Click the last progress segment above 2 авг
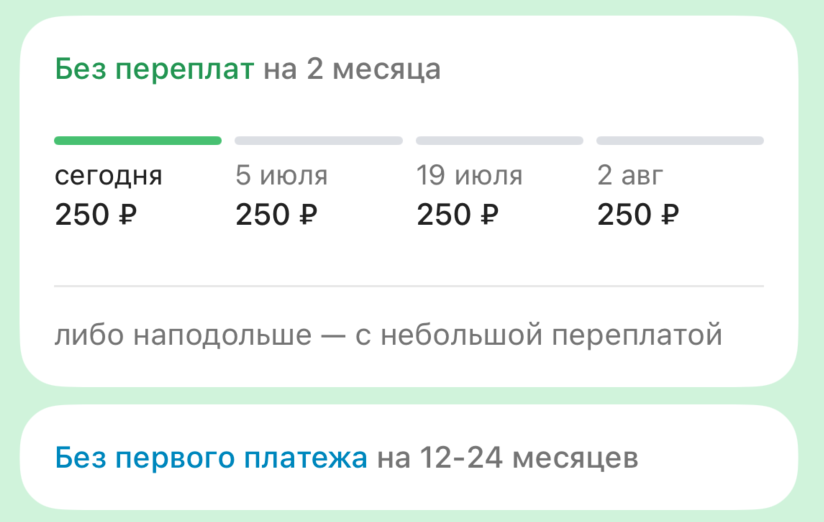824x522 pixels. click(680, 141)
